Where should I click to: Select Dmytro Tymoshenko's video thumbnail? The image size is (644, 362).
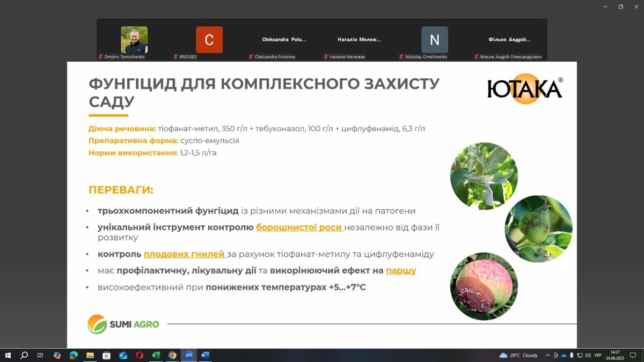(134, 40)
